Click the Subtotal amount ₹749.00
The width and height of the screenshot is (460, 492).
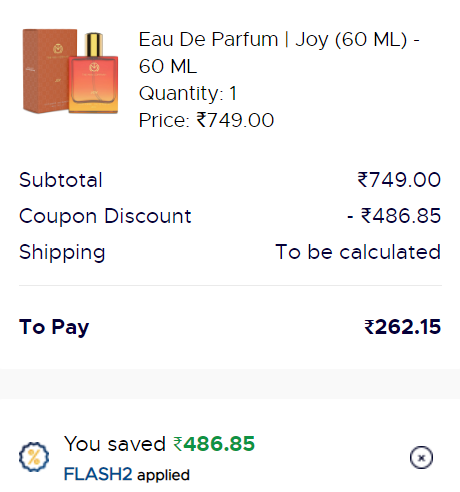click(399, 180)
